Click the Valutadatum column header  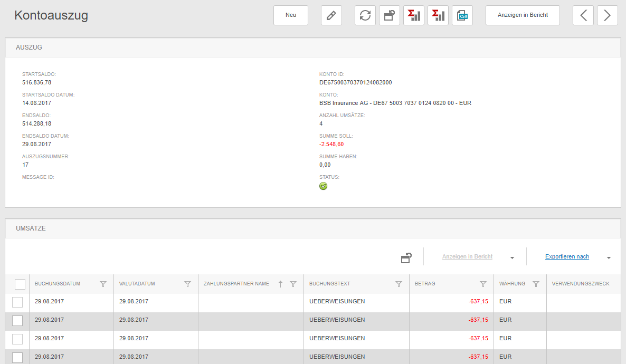point(137,284)
